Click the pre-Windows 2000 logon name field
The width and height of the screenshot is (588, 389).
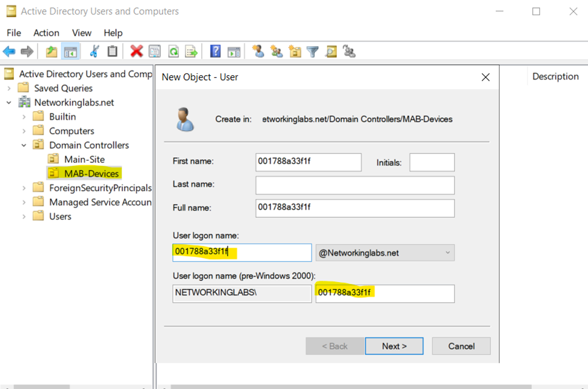click(x=385, y=294)
